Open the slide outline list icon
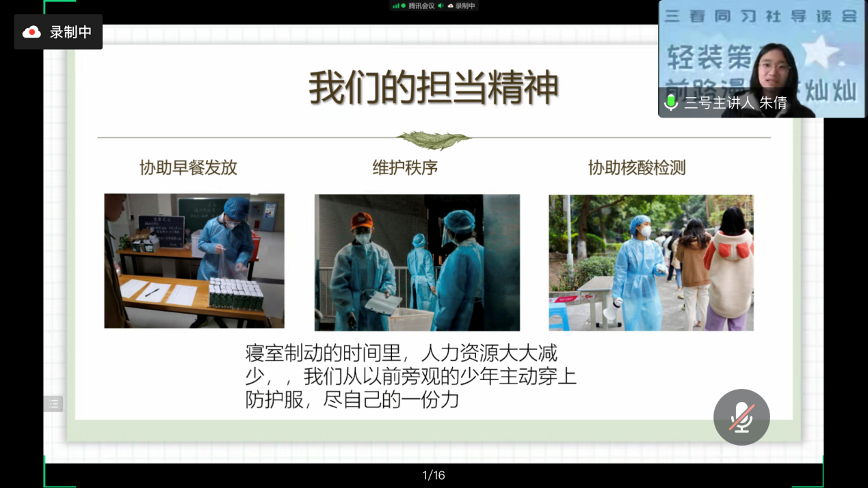Viewport: 868px width, 488px height. click(x=53, y=404)
